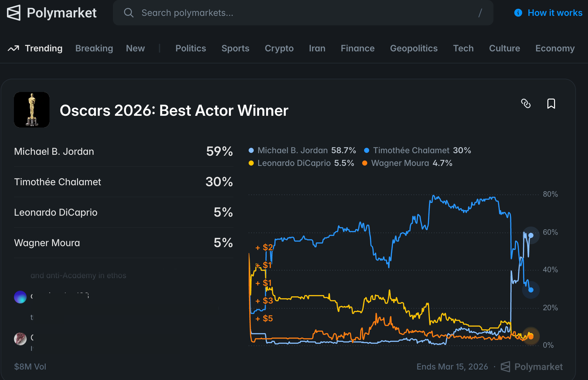Viewport: 588px width, 380px height.
Task: Select the Timothée Chalamet outcome row
Action: (123, 182)
